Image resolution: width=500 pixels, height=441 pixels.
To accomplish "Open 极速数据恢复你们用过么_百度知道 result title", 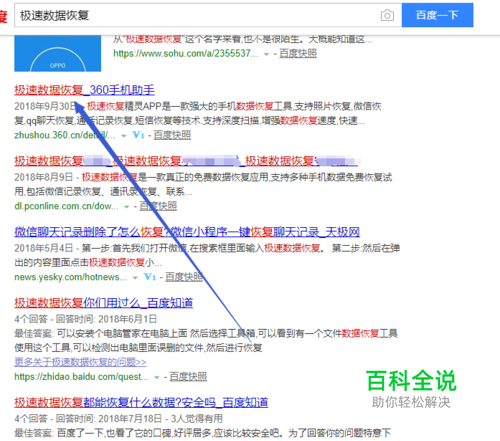I will [x=104, y=303].
